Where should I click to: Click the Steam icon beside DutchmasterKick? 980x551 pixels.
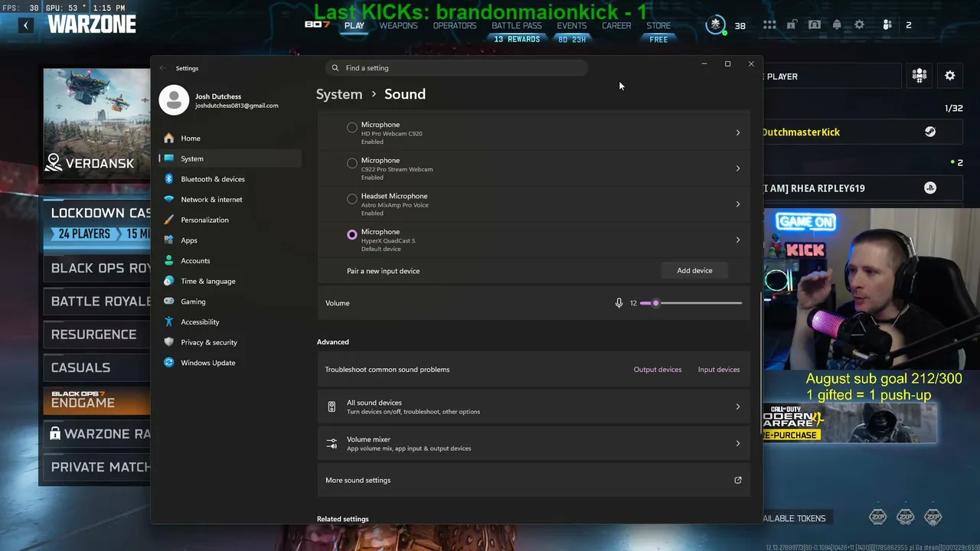click(x=929, y=132)
